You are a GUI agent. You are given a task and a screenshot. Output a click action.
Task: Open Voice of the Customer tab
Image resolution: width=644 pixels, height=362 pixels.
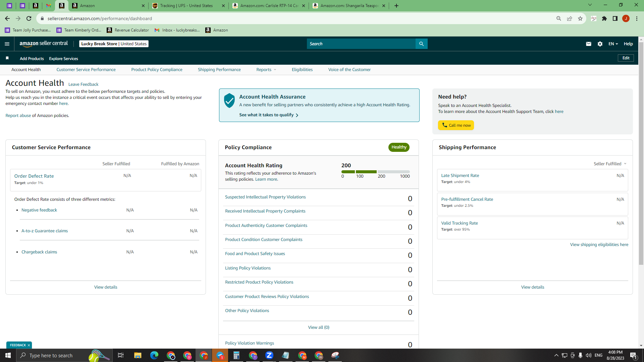click(x=350, y=70)
